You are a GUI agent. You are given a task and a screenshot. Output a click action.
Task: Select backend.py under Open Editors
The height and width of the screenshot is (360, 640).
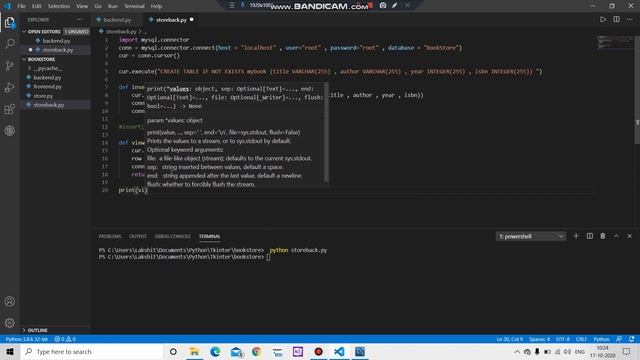56,41
